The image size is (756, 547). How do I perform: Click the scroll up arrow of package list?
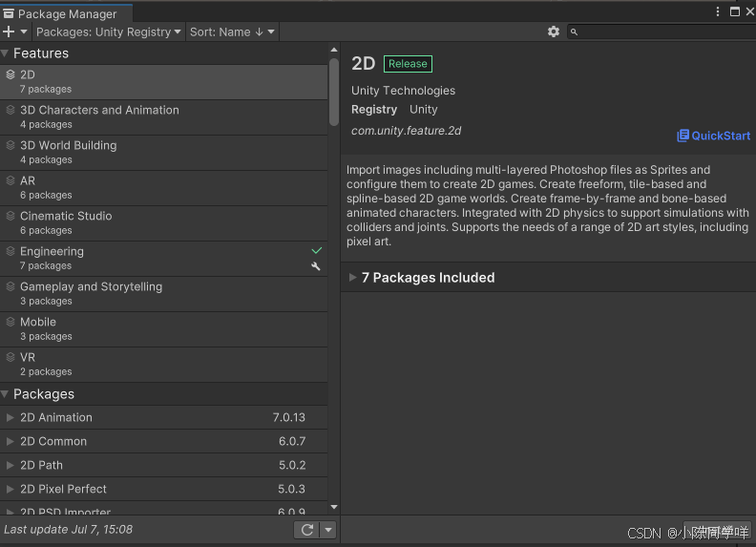coord(334,50)
